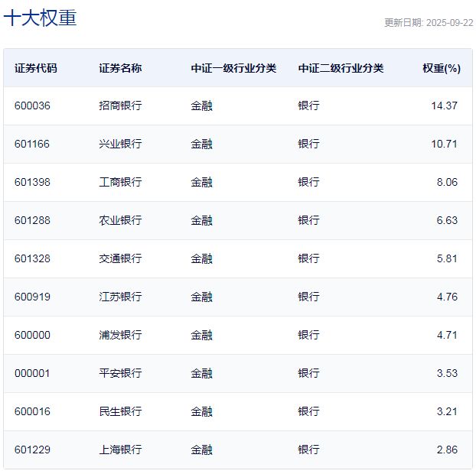The width and height of the screenshot is (476, 474).
Task: Click 江苏银行 security name
Action: 120,297
